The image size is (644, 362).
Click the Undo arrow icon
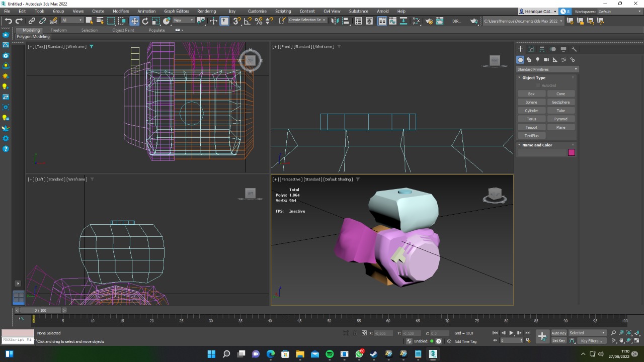[x=8, y=21]
